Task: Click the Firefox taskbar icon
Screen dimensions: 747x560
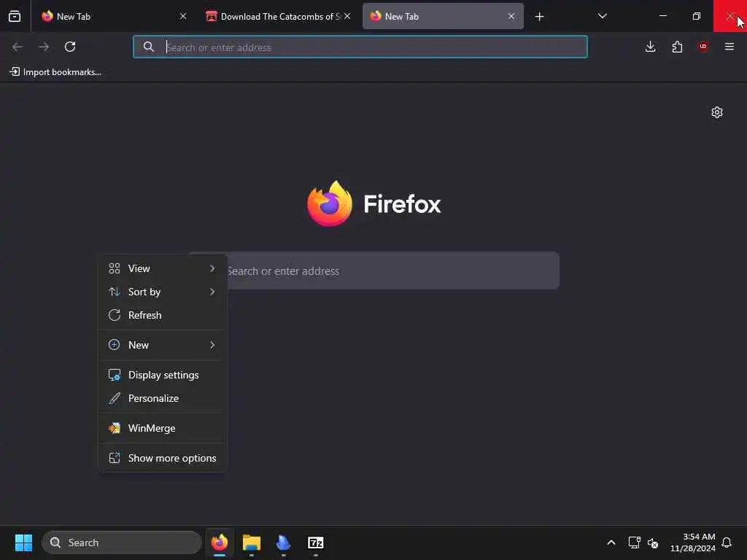Action: point(220,542)
